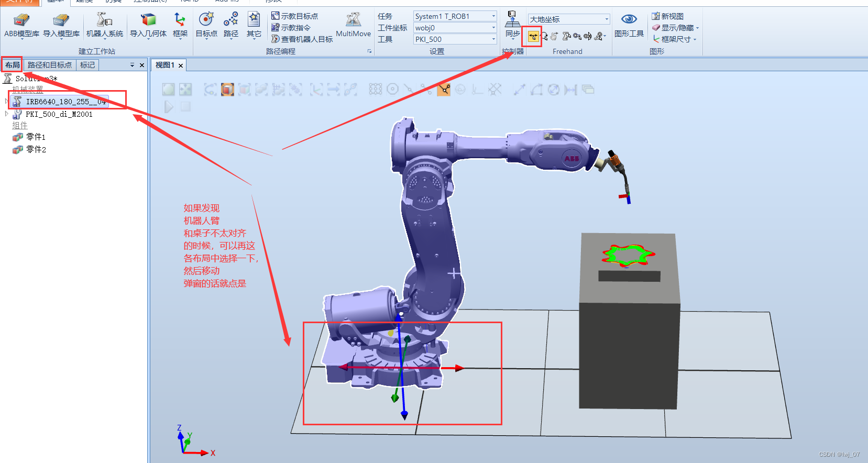Screen dimensions: 868x463
Task: Open the 其它 others menu
Action: [254, 26]
